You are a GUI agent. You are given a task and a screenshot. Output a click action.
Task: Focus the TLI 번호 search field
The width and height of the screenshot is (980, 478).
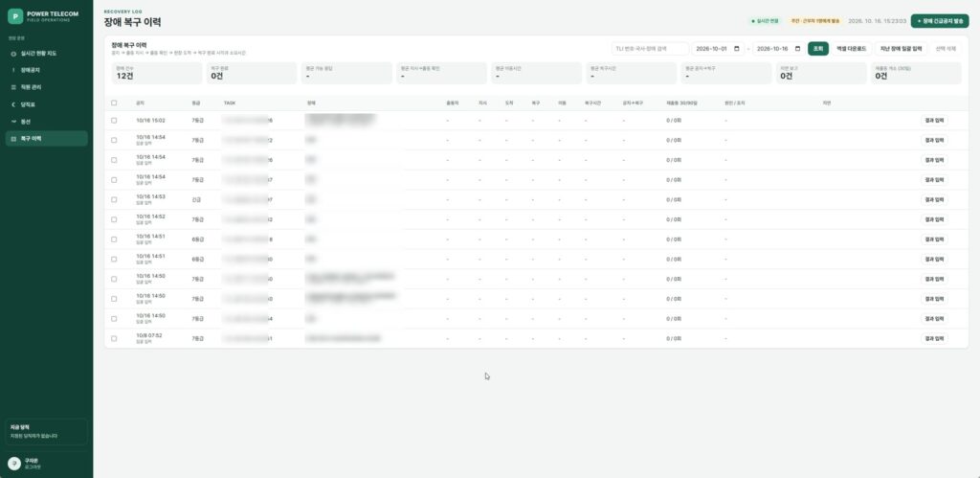[x=650, y=49]
